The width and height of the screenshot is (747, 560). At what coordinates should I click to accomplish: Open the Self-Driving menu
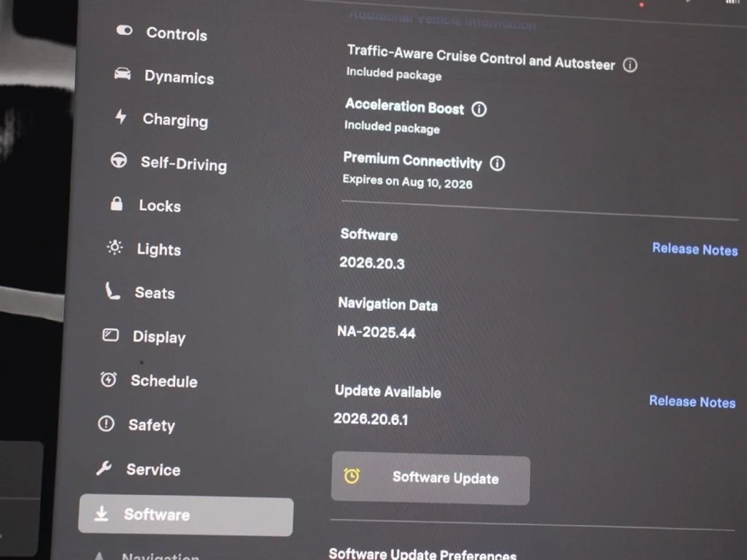(x=184, y=164)
